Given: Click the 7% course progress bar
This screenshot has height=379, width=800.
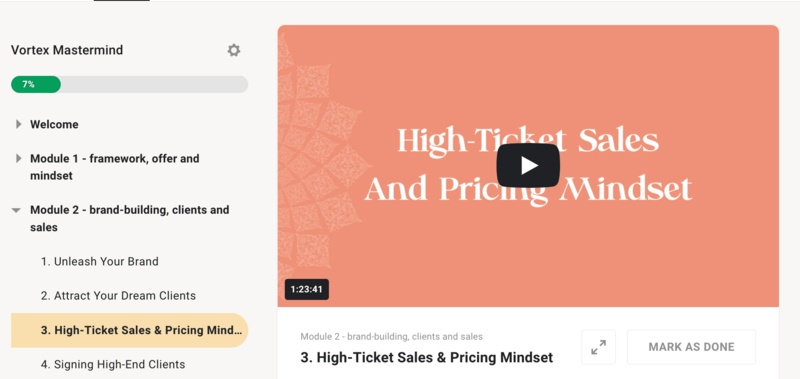Looking at the screenshot, I should pos(130,85).
